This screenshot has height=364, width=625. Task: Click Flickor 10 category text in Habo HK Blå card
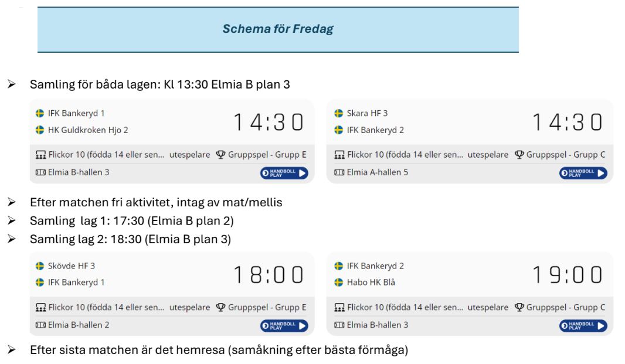(x=405, y=307)
